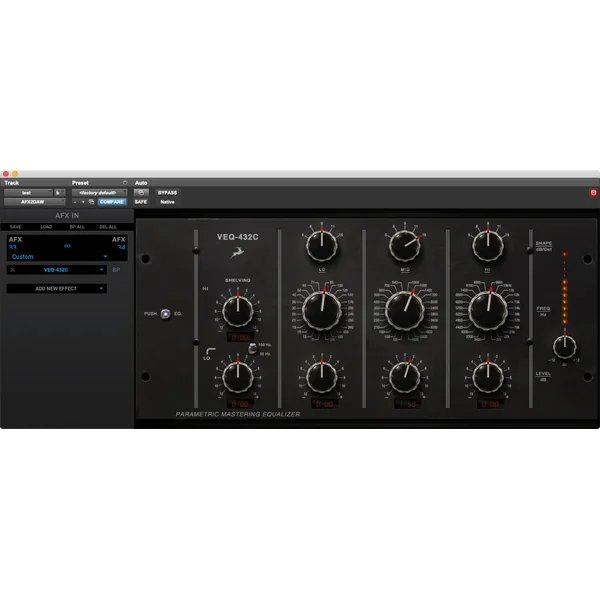Click the AFX 33 input channel label
This screenshot has width=600, height=600.
tap(15, 243)
